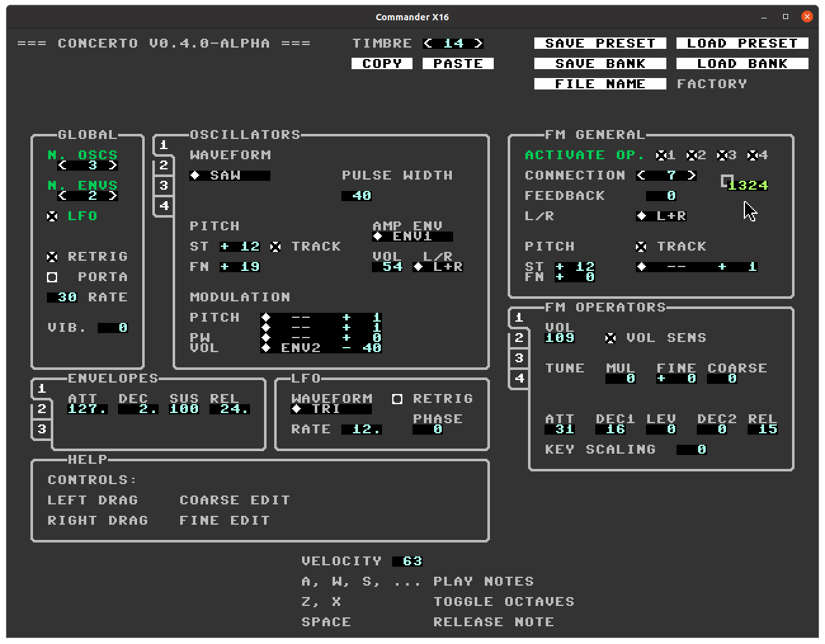Click envelope ATT value 127
825x644 pixels.
pos(88,409)
